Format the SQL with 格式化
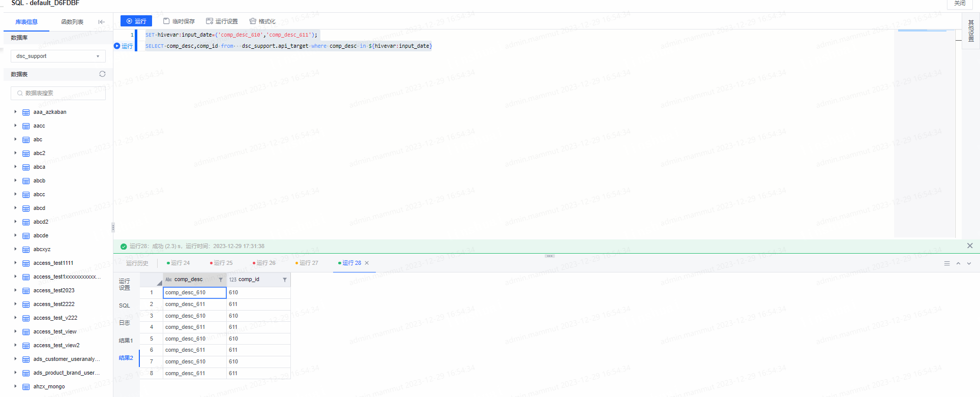Image resolution: width=980 pixels, height=397 pixels. tap(262, 21)
